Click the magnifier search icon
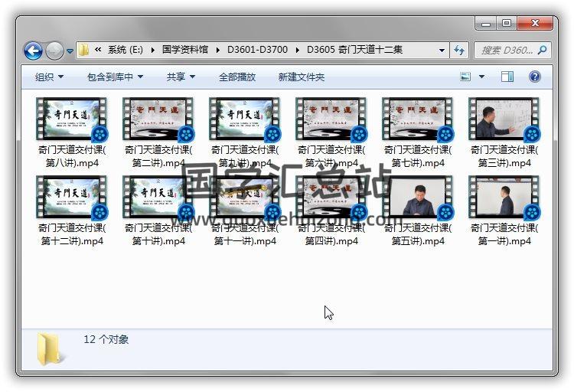 tap(542, 50)
